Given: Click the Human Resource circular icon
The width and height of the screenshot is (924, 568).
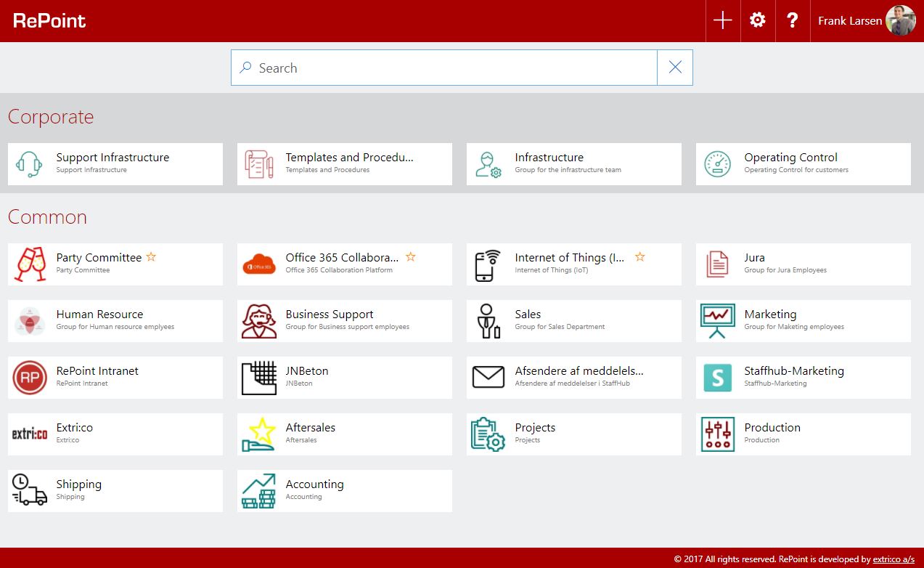Looking at the screenshot, I should click(x=30, y=321).
